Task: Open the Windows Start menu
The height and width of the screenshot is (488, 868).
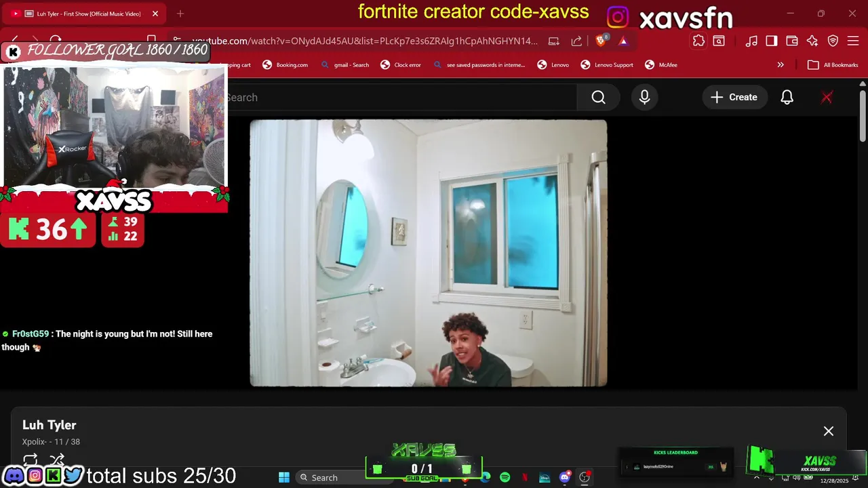Action: pos(284,477)
